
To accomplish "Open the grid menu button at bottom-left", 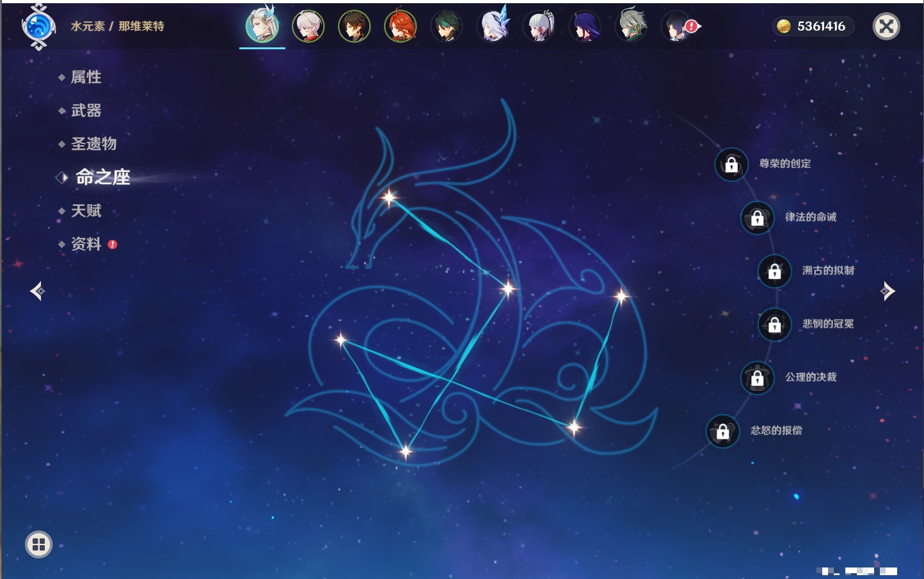I will click(38, 544).
